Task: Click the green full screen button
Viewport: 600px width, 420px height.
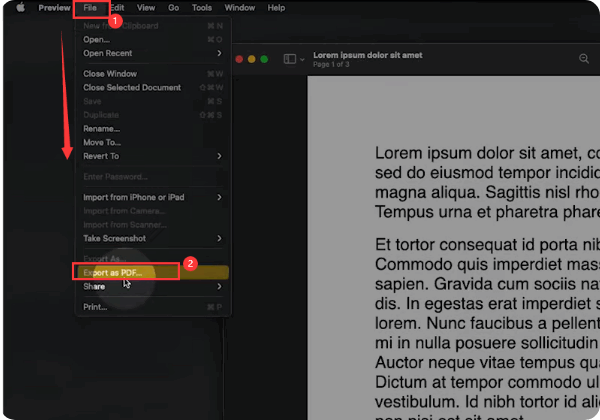Action: 264,59
